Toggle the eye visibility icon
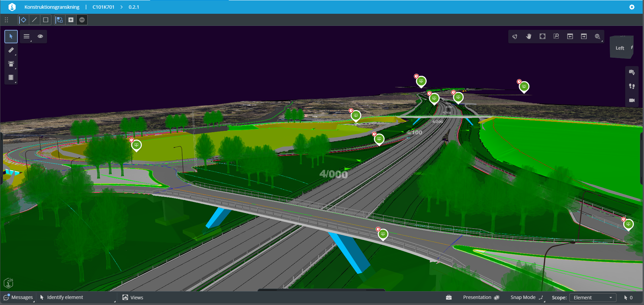644x305 pixels. pyautogui.click(x=40, y=37)
